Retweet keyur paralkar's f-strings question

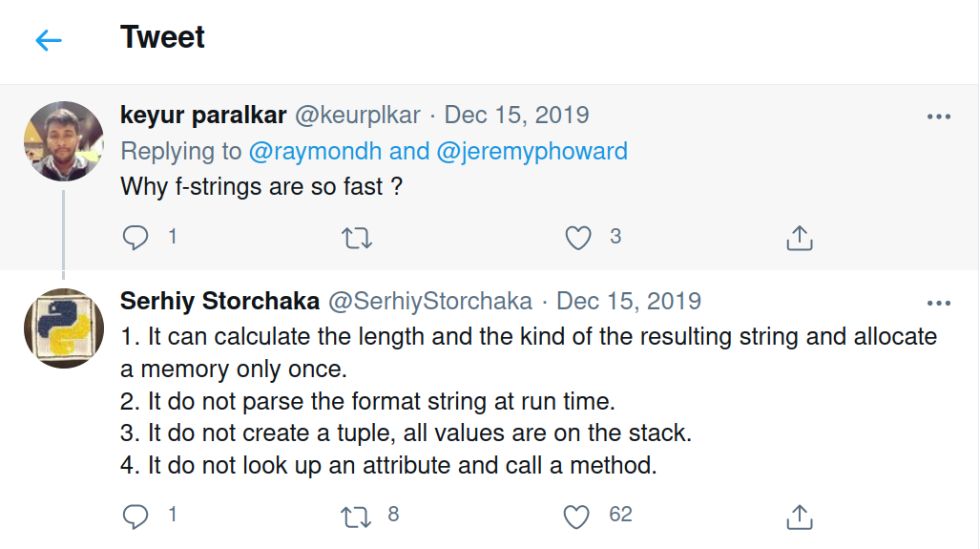[356, 237]
